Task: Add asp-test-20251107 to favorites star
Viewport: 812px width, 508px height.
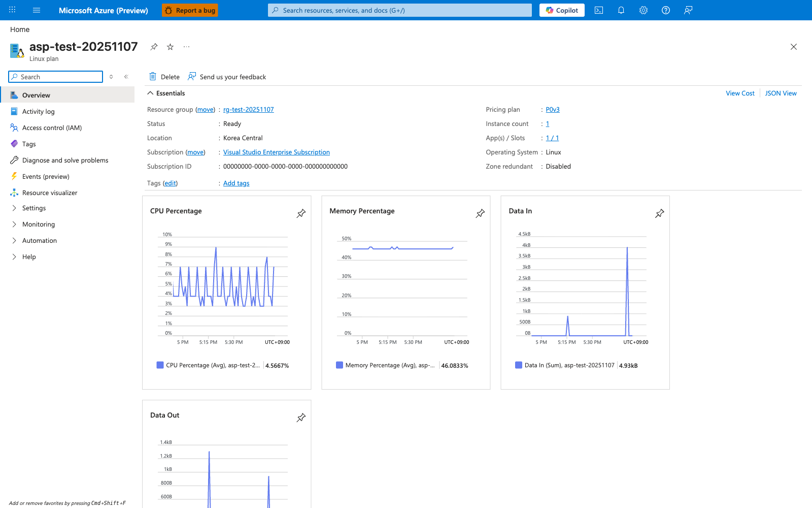Action: click(171, 47)
